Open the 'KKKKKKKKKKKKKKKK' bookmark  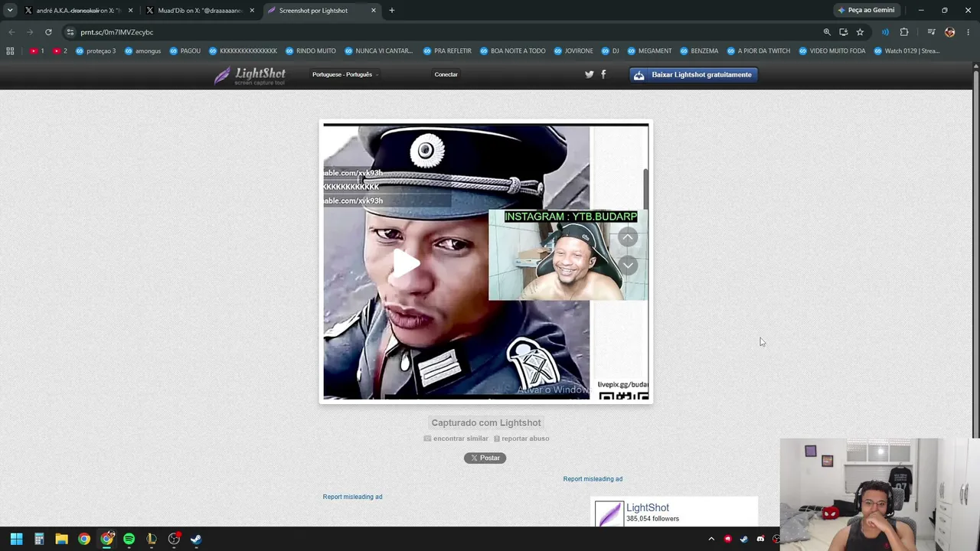(x=243, y=51)
